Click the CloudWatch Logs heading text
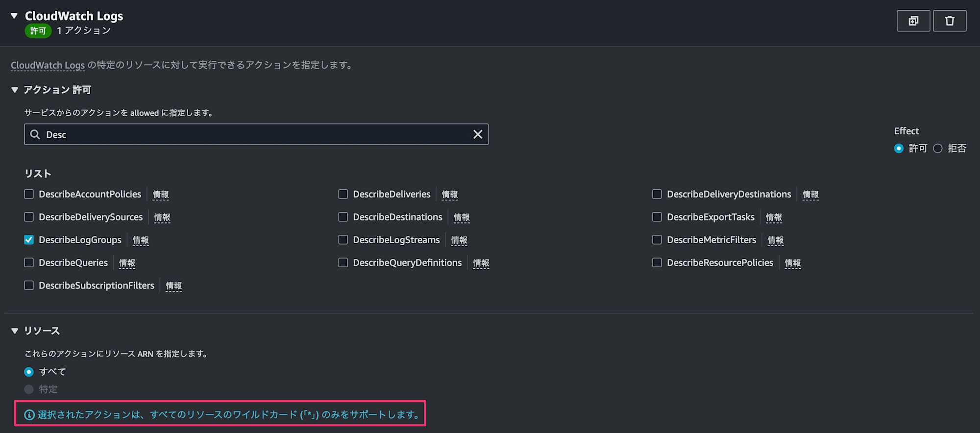This screenshot has height=433, width=980. click(x=74, y=16)
